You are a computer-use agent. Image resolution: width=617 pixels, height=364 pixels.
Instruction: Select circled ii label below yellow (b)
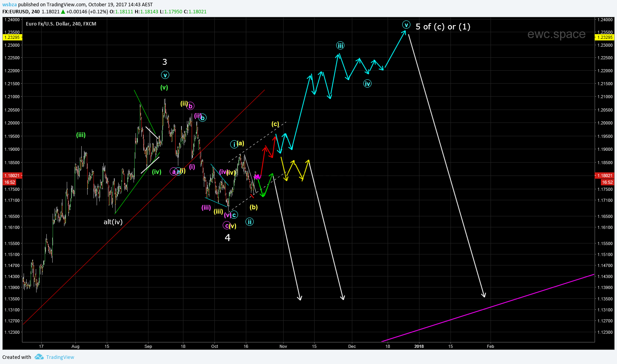249,222
